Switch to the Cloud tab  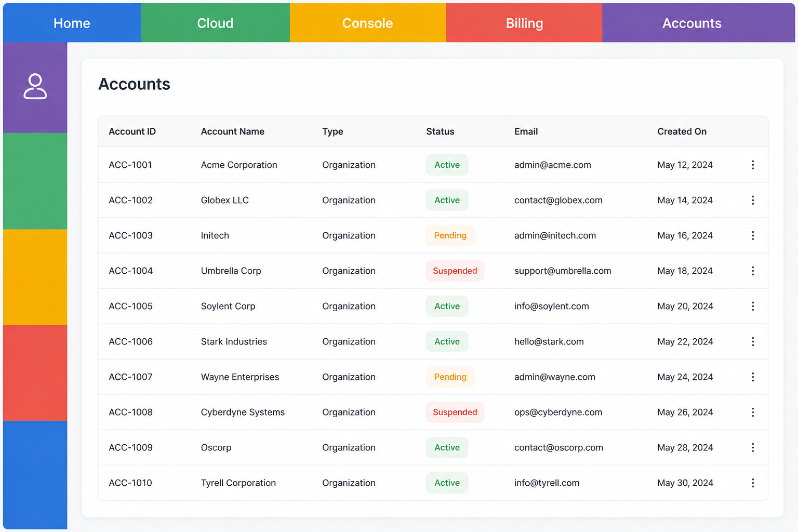(x=215, y=23)
